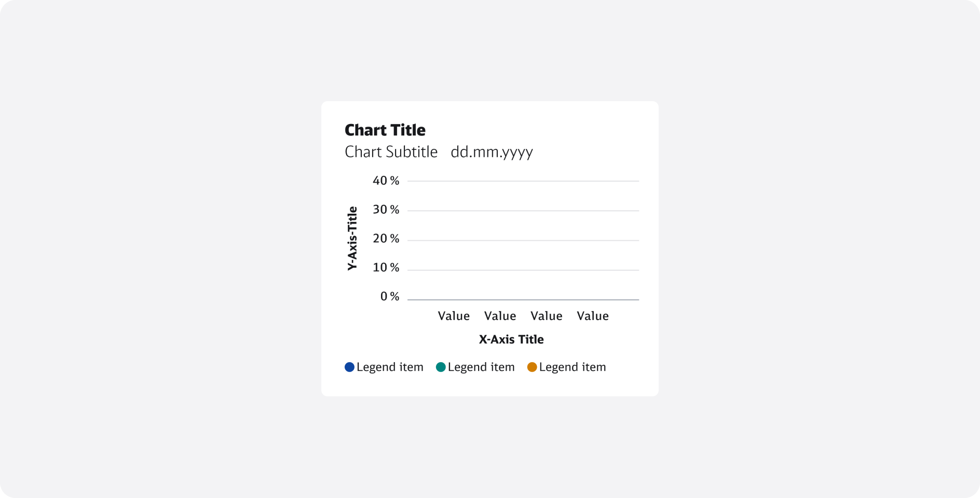Select the second Value label on the x-axis

tap(500, 316)
